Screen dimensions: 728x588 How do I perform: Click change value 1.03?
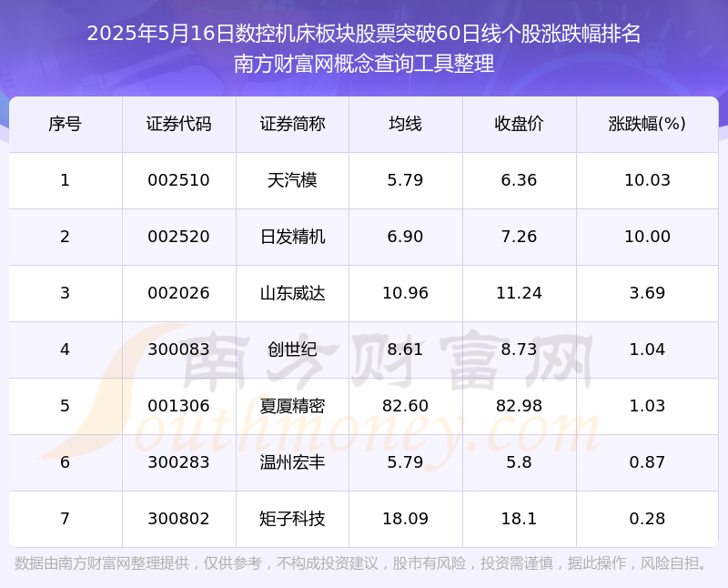coord(647,406)
